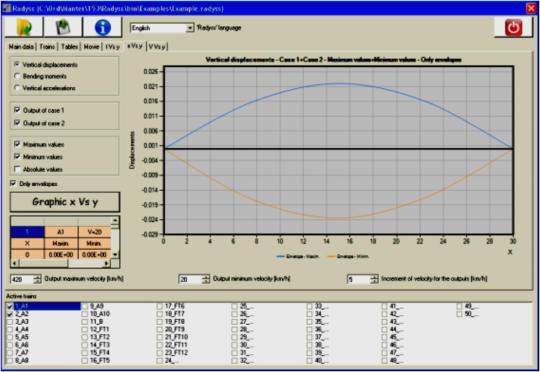Switch to the t Vs y tab
The height and width of the screenshot is (372, 540).
(113, 46)
